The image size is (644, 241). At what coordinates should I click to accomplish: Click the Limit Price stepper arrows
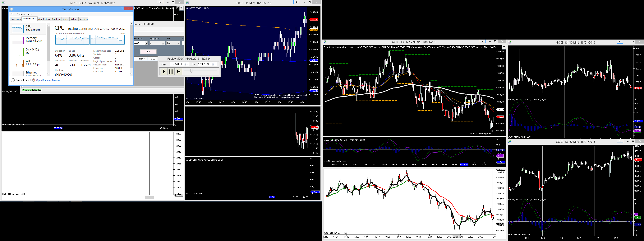point(146,43)
